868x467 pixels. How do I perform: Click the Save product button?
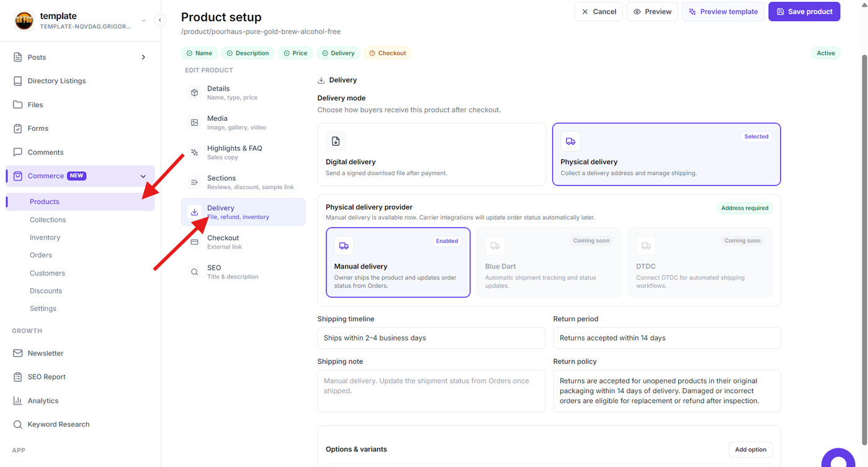(x=804, y=12)
